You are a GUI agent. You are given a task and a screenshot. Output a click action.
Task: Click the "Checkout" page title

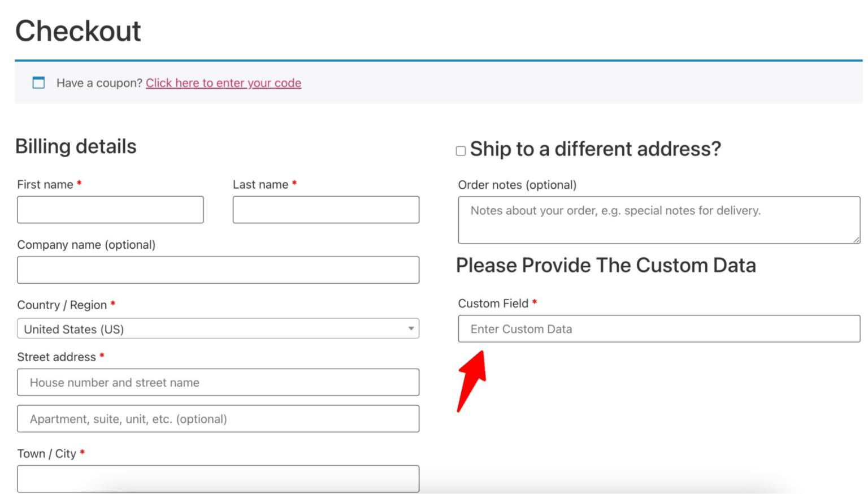point(78,31)
